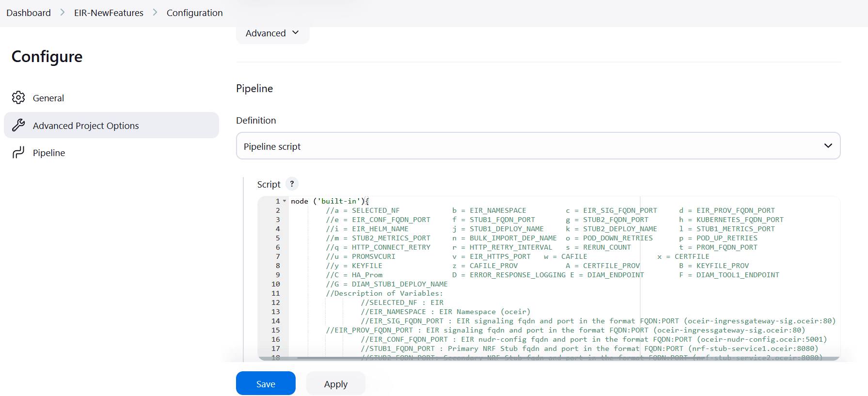Image resolution: width=868 pixels, height=396 pixels.
Task: Click 'EIR_HELM_NAME' on line 4
Action: coord(380,229)
